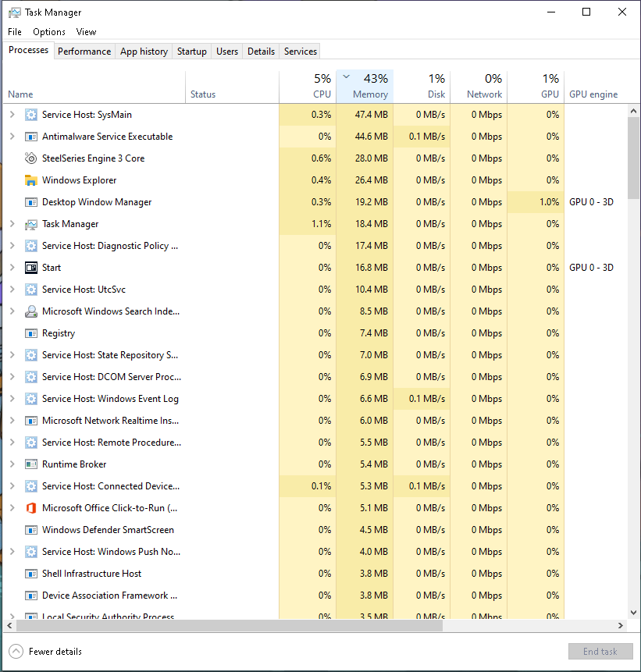Click the vertical scrollbar down arrow
The image size is (641, 672).
633,613
